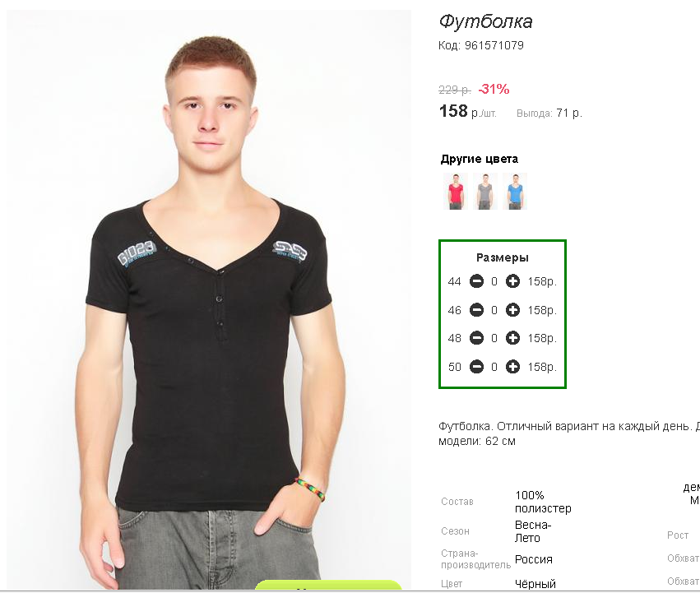Click the -31% discount label
The width and height of the screenshot is (700, 593).
(494, 89)
